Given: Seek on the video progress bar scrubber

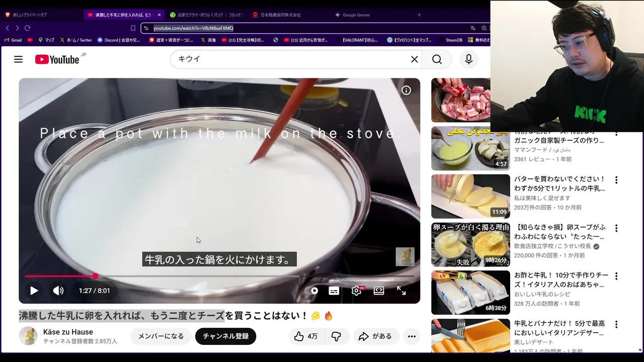Looking at the screenshot, I should click(x=95, y=276).
